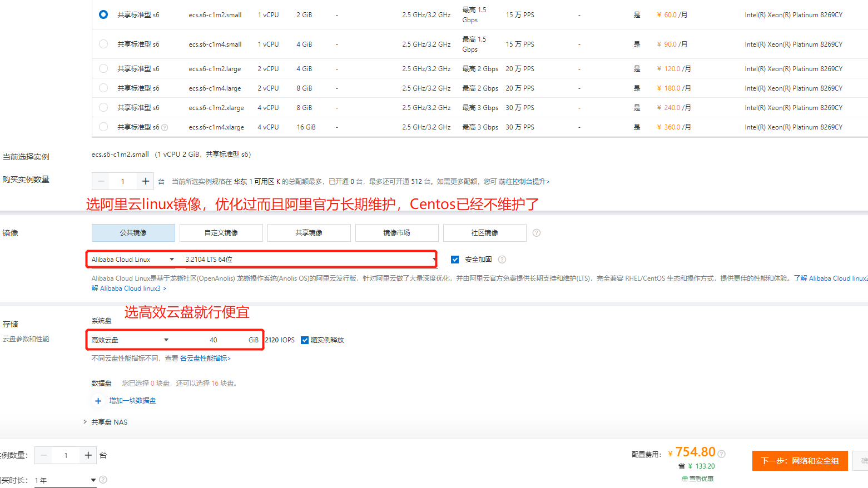Increase purchase instance quantity with plus button

coord(145,181)
